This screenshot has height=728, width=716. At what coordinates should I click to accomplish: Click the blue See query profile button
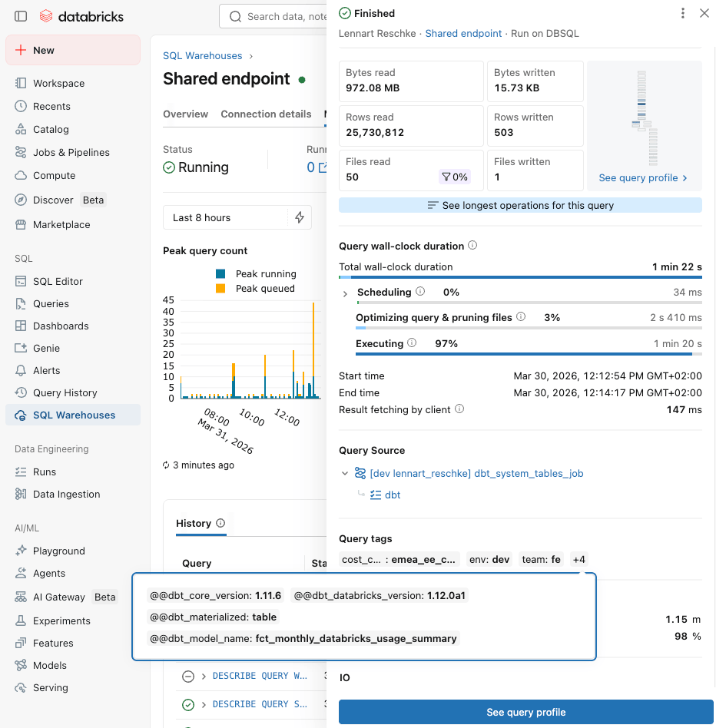(x=525, y=712)
